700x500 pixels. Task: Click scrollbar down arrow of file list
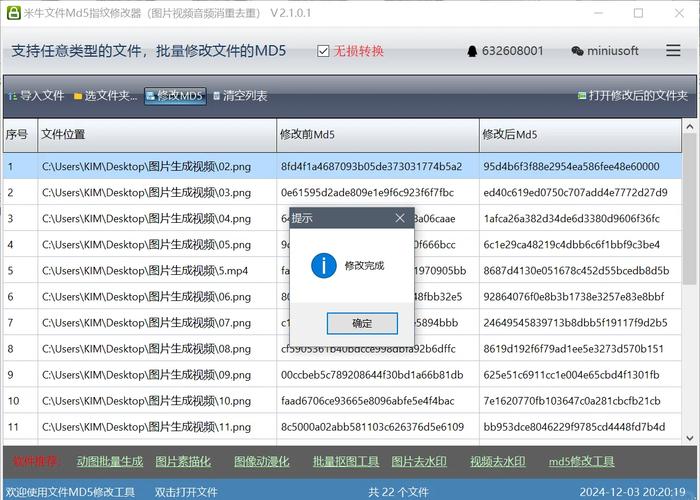pos(689,438)
